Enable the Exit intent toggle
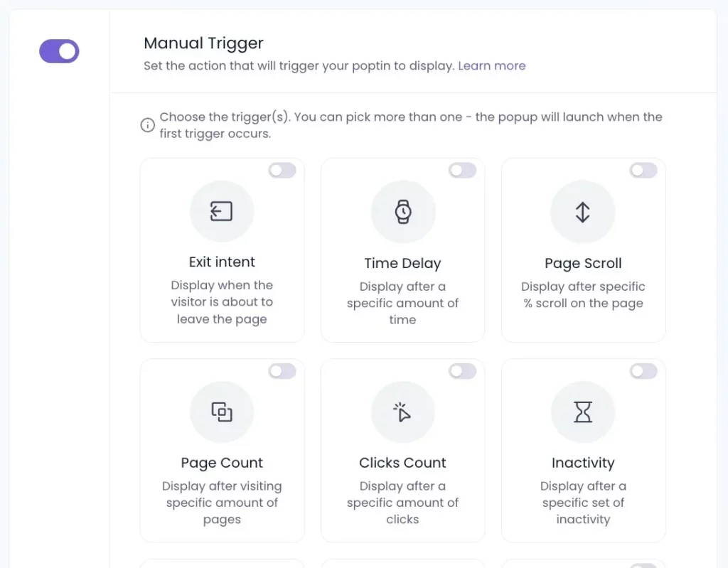Image resolution: width=728 pixels, height=568 pixels. tap(282, 170)
